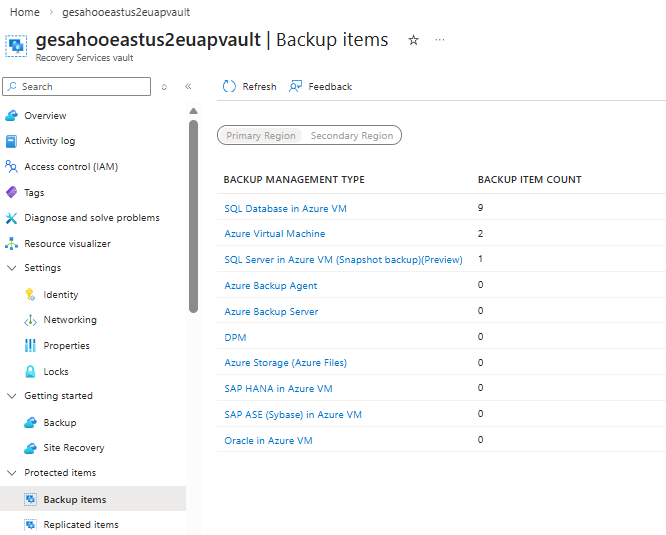Select Networking under Settings

[70, 320]
